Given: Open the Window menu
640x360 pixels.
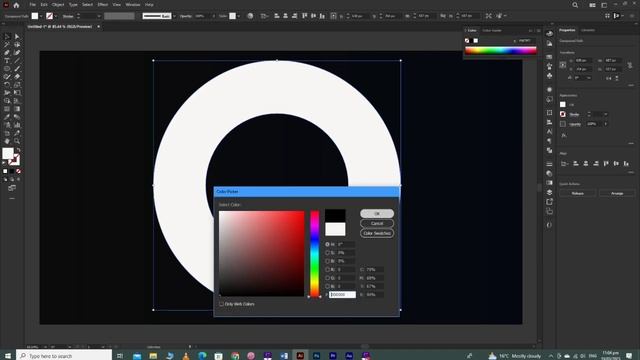Looking at the screenshot, I should [x=133, y=4].
